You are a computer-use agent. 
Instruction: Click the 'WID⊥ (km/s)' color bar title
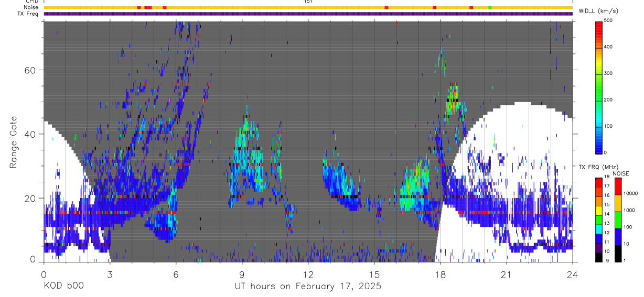click(598, 10)
